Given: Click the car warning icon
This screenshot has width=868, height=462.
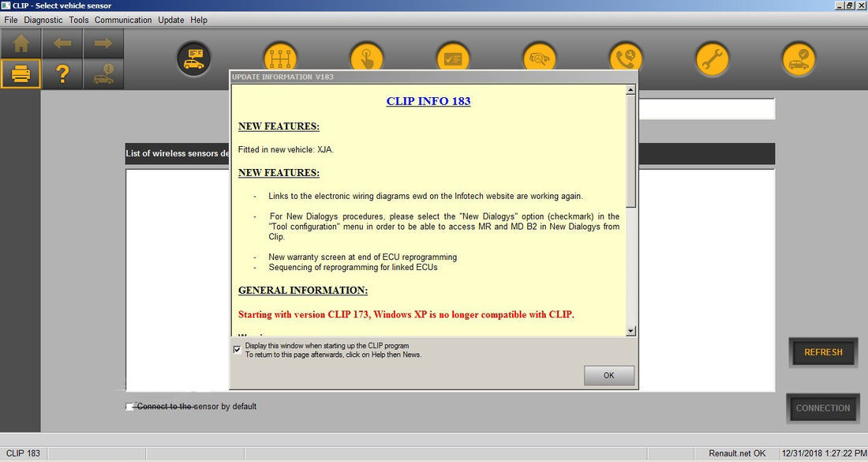Looking at the screenshot, I should (103, 74).
